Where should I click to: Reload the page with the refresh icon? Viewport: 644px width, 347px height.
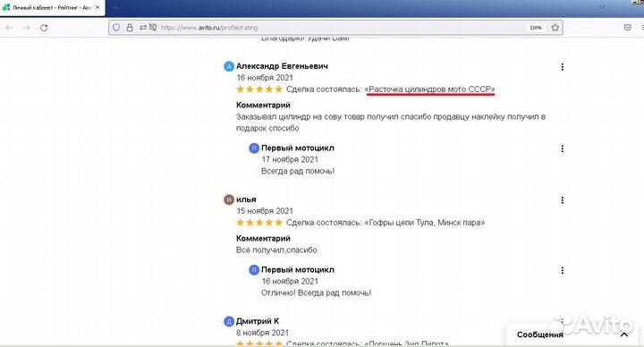[x=44, y=28]
